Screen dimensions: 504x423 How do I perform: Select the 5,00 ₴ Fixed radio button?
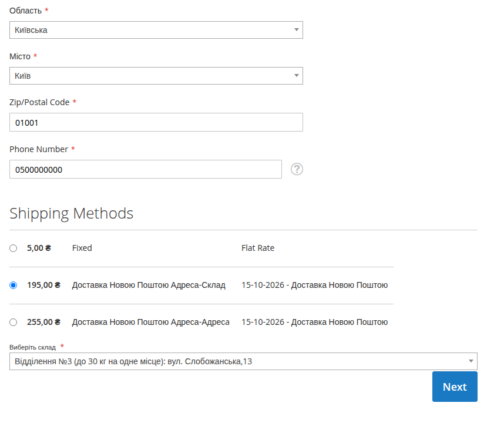tap(13, 248)
